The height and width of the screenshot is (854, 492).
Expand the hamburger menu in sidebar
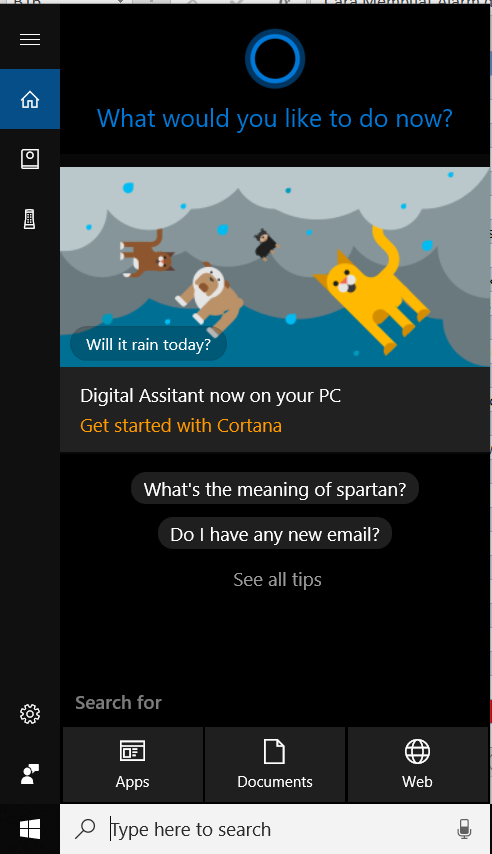tap(30, 40)
